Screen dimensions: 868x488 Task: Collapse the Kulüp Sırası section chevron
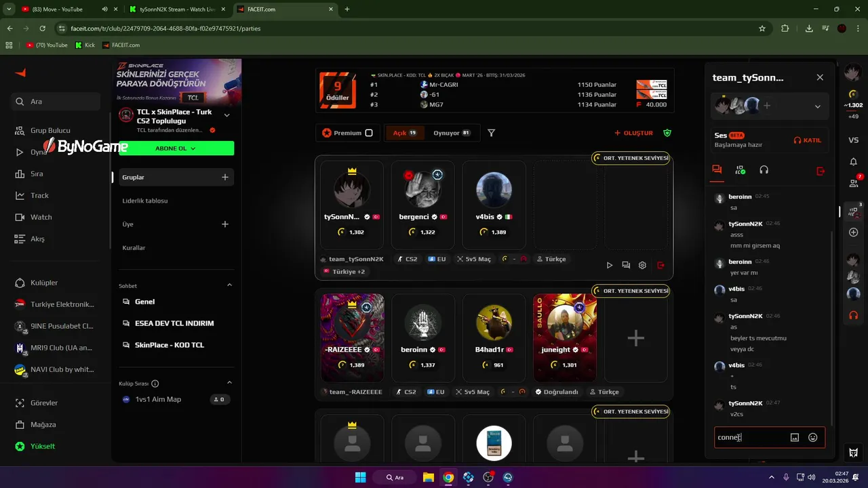coord(229,383)
